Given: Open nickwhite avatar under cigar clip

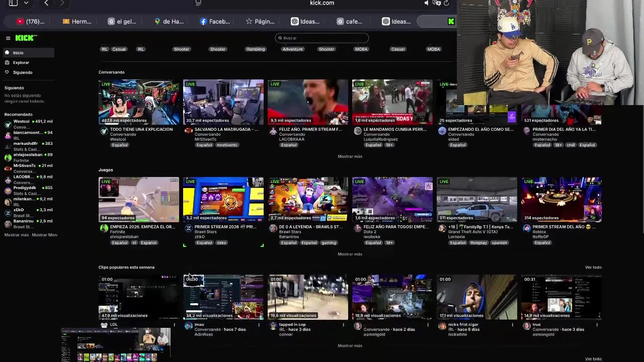Looking at the screenshot, I should click(x=442, y=326).
